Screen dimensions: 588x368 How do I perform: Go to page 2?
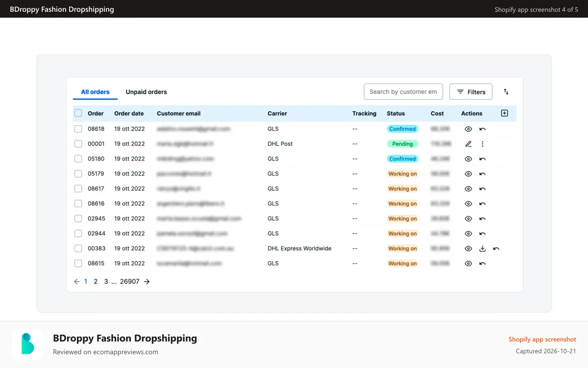click(x=96, y=282)
